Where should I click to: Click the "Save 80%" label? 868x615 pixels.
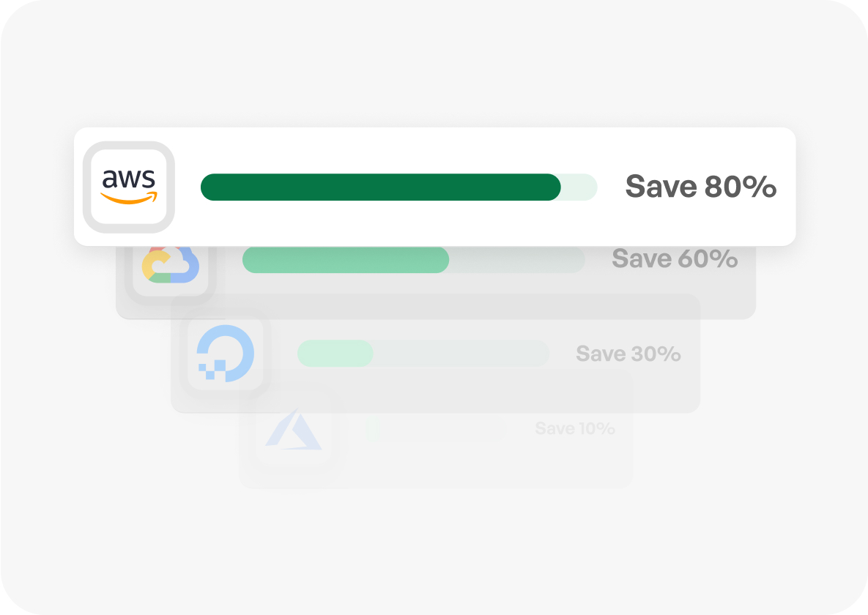click(700, 187)
